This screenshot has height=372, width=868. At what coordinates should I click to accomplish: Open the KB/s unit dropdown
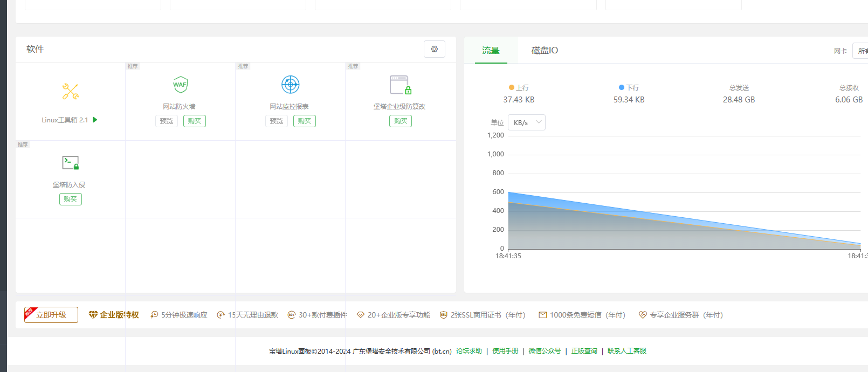[x=527, y=122]
